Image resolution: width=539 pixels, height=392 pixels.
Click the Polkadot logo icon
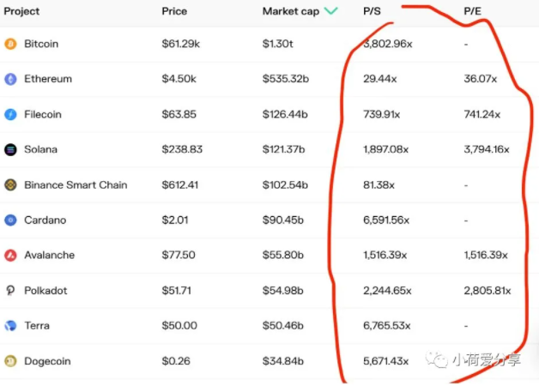[10, 291]
